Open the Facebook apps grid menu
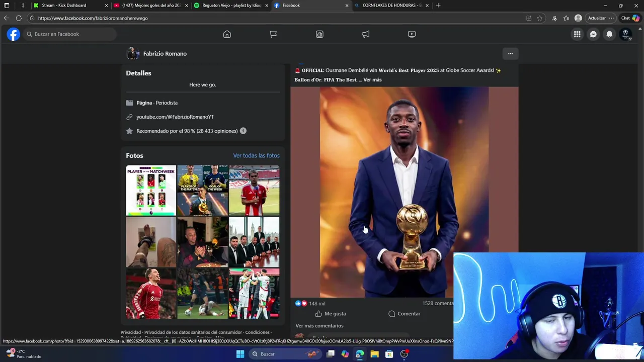 tap(577, 34)
